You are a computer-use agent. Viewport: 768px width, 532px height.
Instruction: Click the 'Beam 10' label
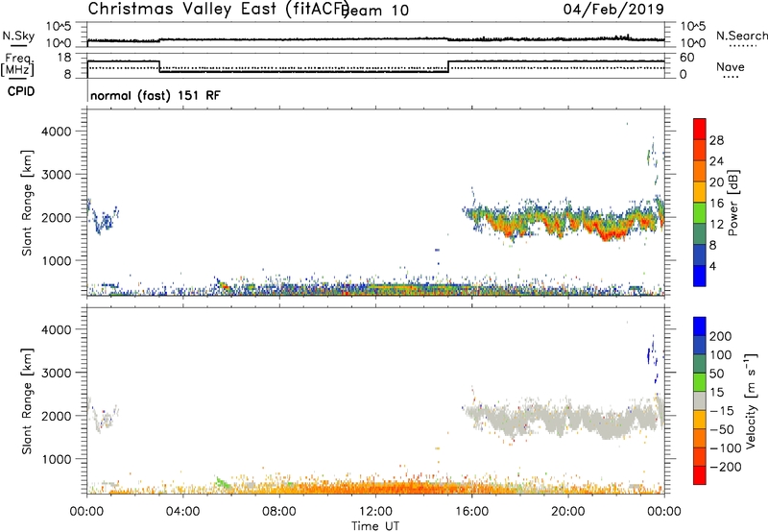click(x=375, y=11)
